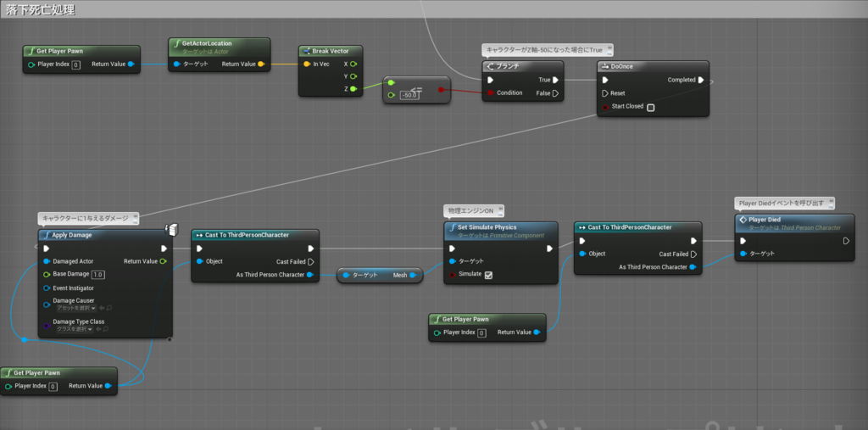Click As Third Person Character pin feeding Player Died
Image resolution: width=868 pixels, height=430 pixels.
[693, 267]
